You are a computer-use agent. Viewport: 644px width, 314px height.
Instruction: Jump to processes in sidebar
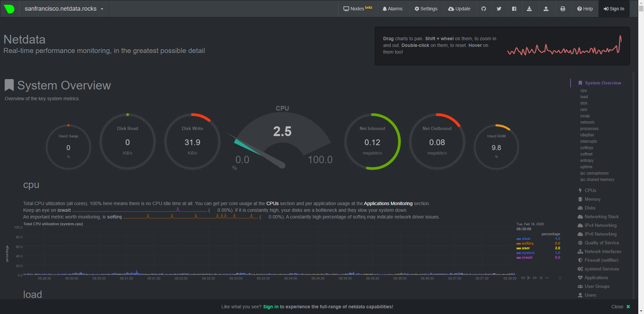589,129
